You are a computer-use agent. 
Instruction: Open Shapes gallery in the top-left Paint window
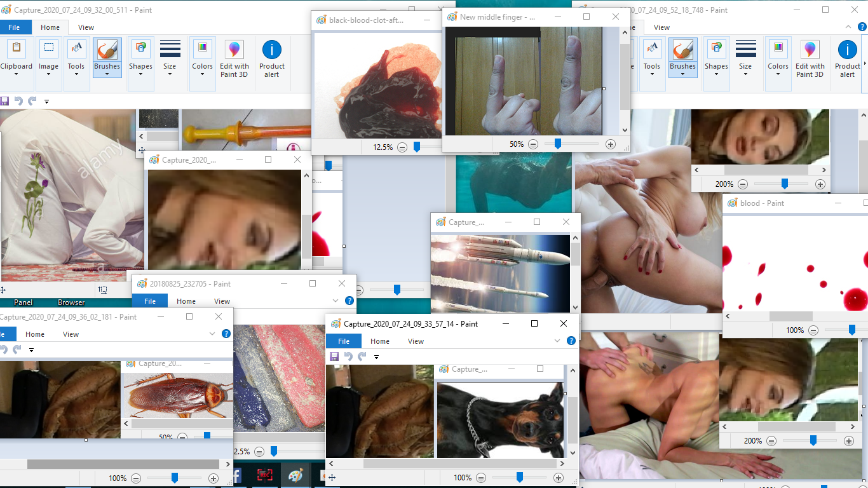click(x=140, y=57)
